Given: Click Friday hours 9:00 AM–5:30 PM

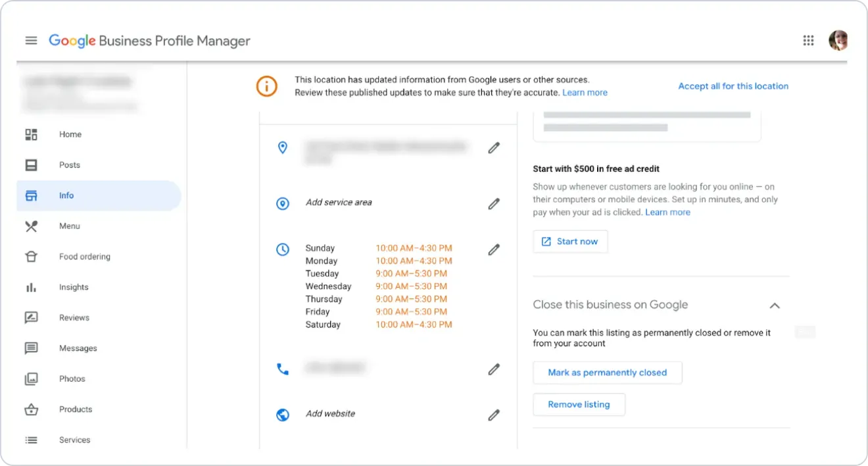Looking at the screenshot, I should 411,312.
